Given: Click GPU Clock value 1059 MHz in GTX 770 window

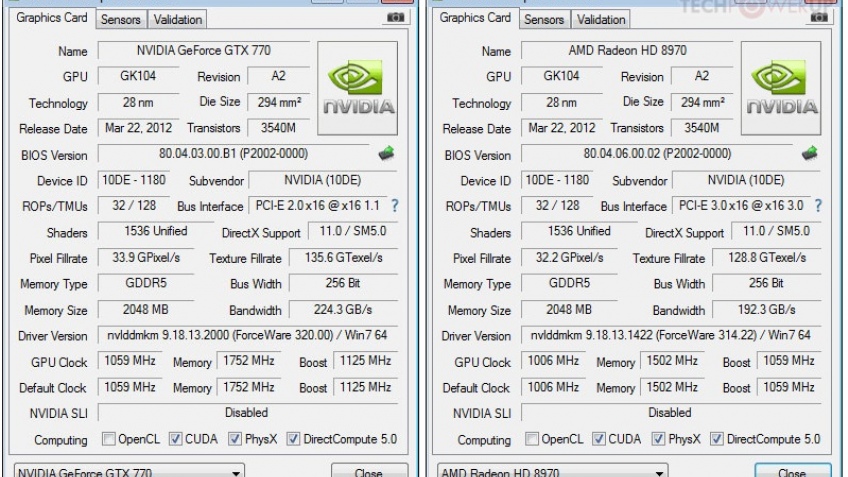Looking at the screenshot, I should 130,361.
